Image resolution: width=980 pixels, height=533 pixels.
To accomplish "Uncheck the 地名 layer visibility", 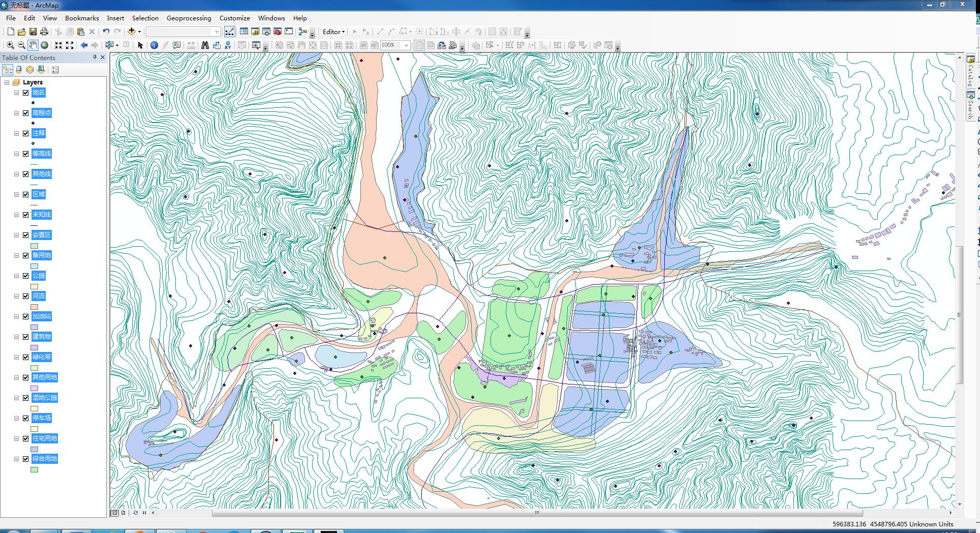I will pyautogui.click(x=25, y=93).
